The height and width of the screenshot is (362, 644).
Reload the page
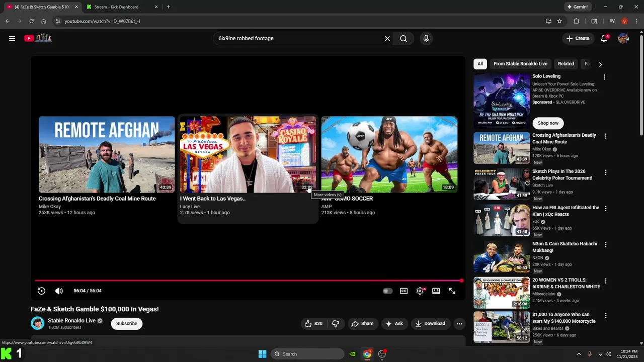pyautogui.click(x=31, y=21)
